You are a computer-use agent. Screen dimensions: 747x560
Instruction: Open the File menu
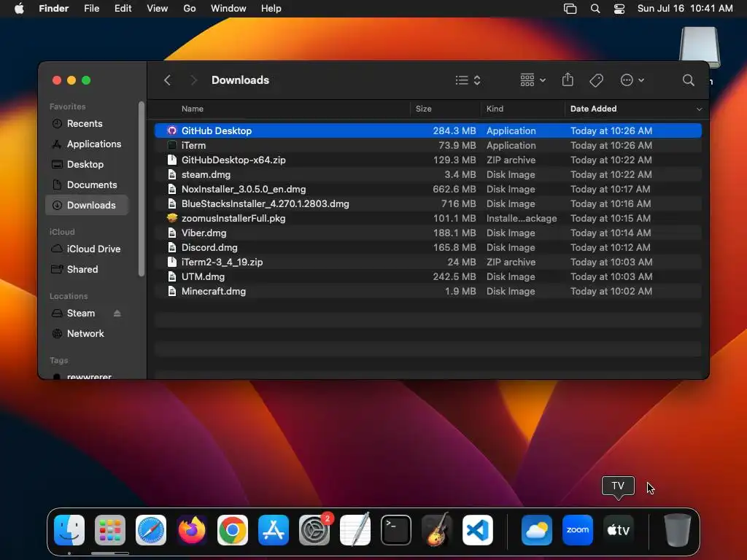point(91,9)
